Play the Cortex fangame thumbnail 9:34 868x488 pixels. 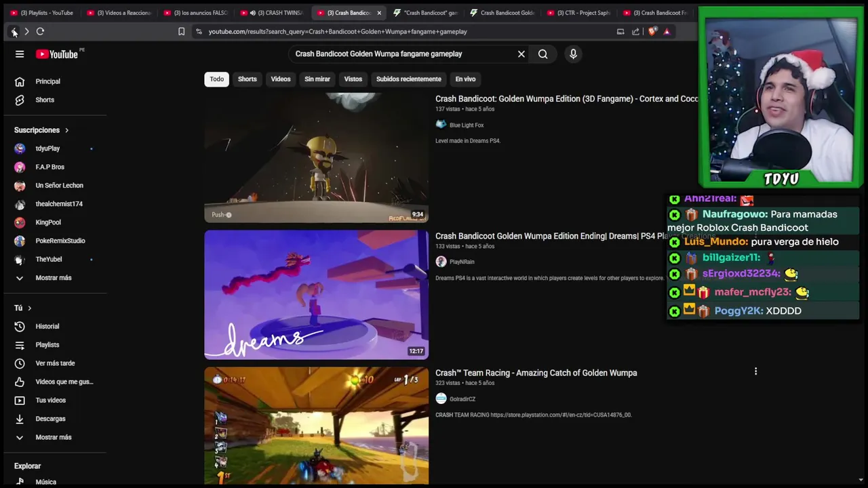click(x=316, y=158)
